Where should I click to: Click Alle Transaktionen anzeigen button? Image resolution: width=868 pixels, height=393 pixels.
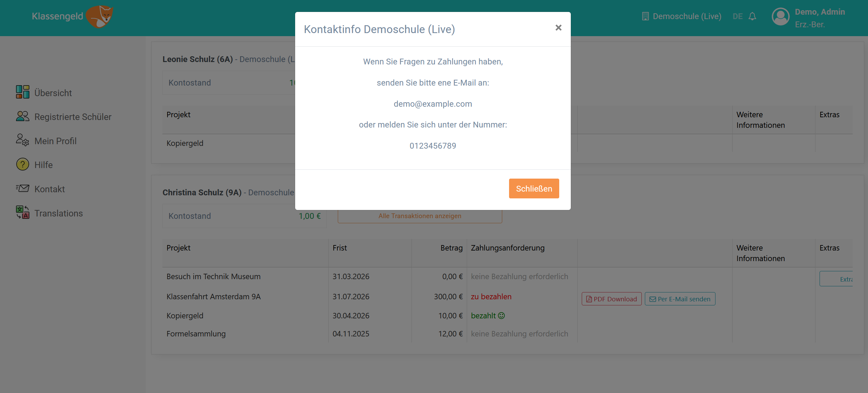(x=420, y=216)
